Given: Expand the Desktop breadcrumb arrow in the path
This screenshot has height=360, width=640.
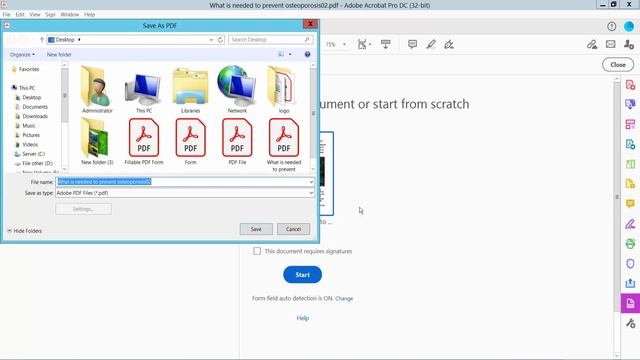Looking at the screenshot, I should tap(79, 40).
